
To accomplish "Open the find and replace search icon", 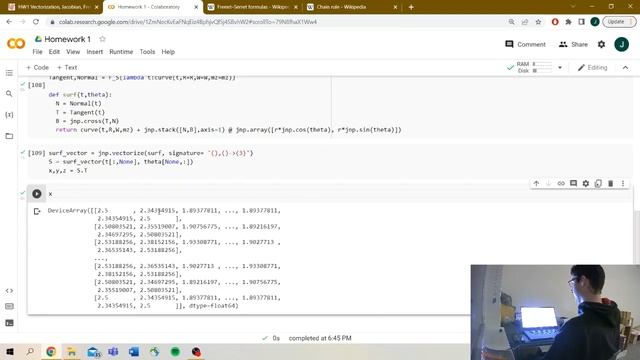I will click(x=9, y=94).
